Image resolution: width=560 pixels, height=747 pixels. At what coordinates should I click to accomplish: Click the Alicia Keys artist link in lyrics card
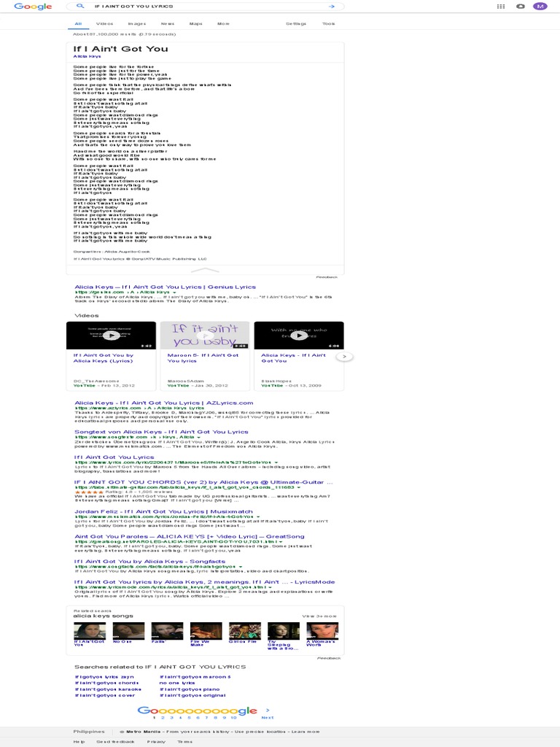coord(87,56)
